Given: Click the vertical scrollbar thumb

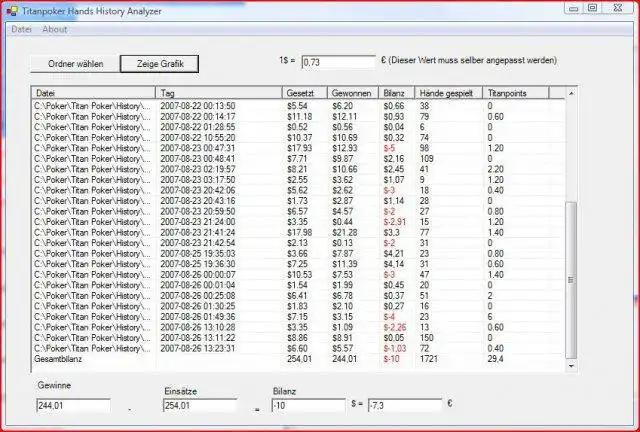Looking at the screenshot, I should tap(571, 280).
